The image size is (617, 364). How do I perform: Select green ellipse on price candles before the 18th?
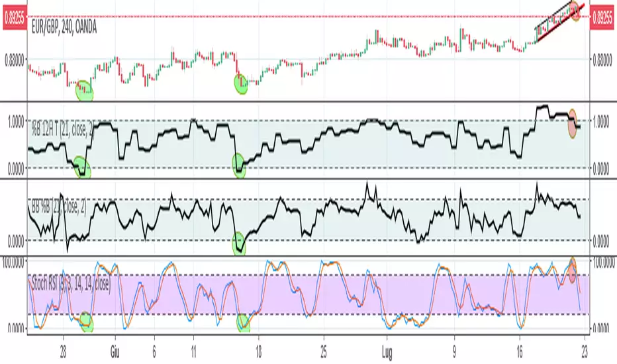[x=241, y=84]
